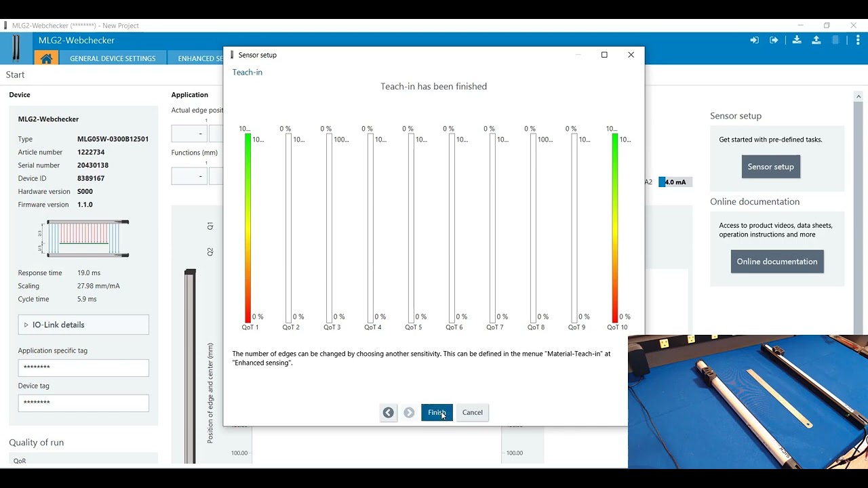Click the scaling value 27.98 mm/mA
The image size is (868, 488).
click(x=98, y=286)
